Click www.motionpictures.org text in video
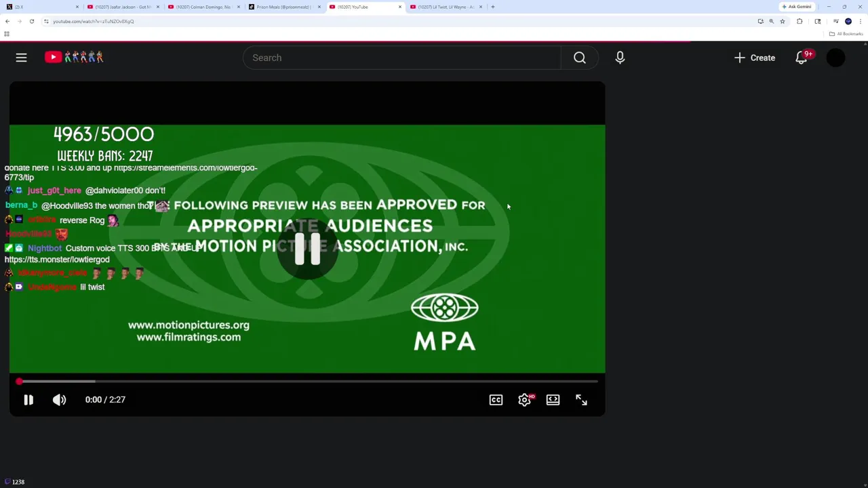Viewport: 868px width, 488px height. point(189,325)
